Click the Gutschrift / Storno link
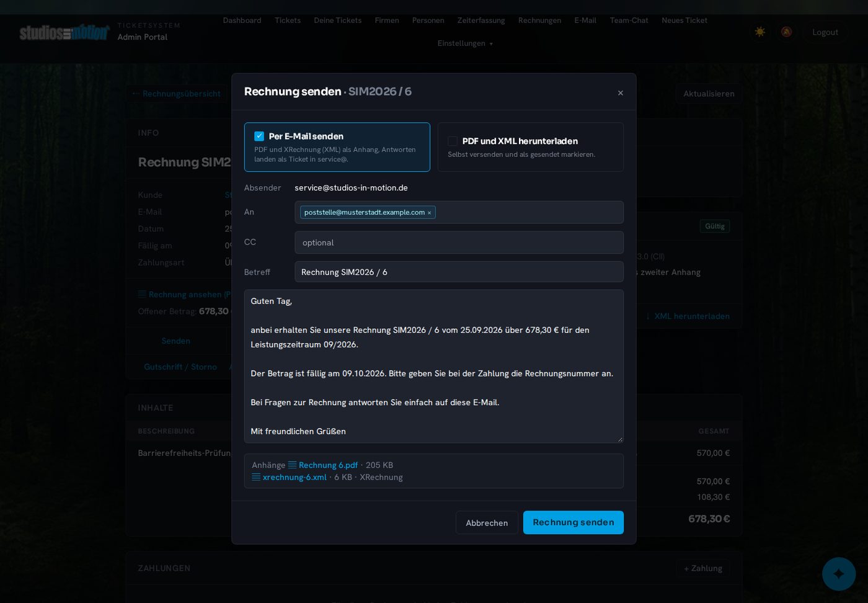This screenshot has width=868, height=603. click(180, 367)
